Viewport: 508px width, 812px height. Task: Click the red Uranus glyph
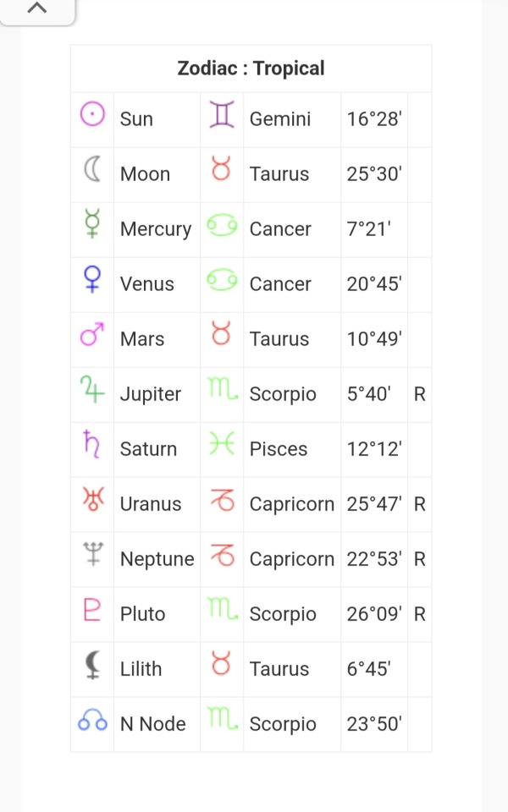click(93, 499)
